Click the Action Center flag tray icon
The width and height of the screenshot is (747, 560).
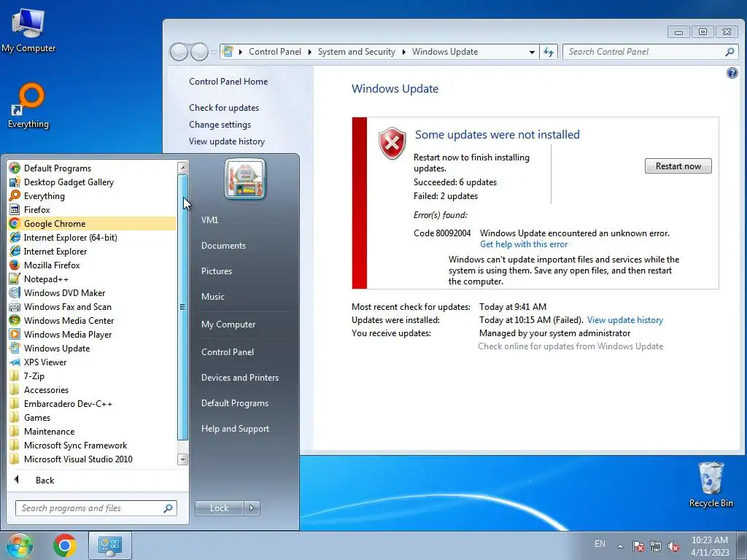click(x=638, y=546)
